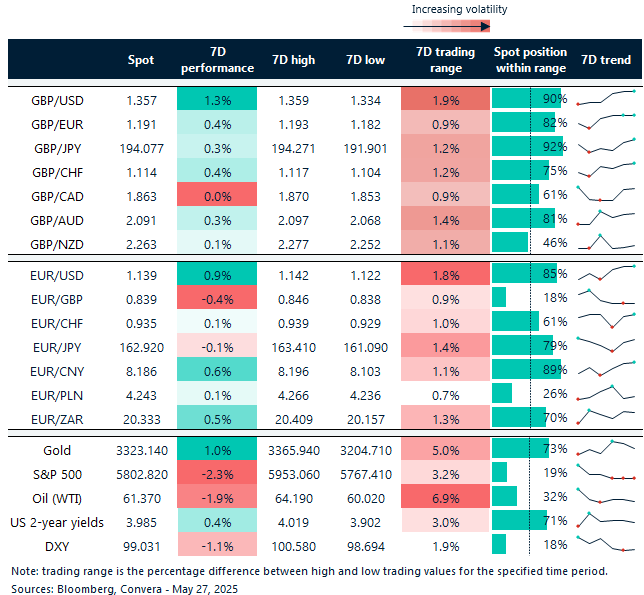Screen dimensions: 644x595
Task: Select the GBP/CAD 0.0% performance cell
Action: [x=217, y=194]
